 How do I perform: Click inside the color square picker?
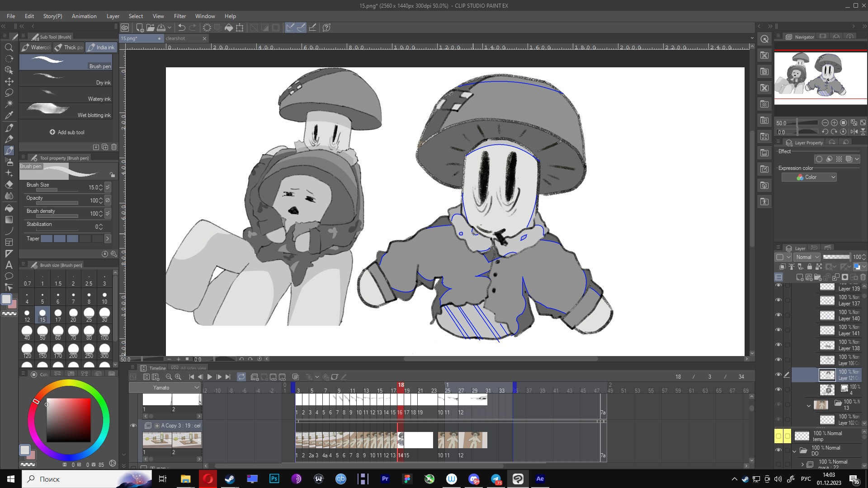tap(69, 420)
